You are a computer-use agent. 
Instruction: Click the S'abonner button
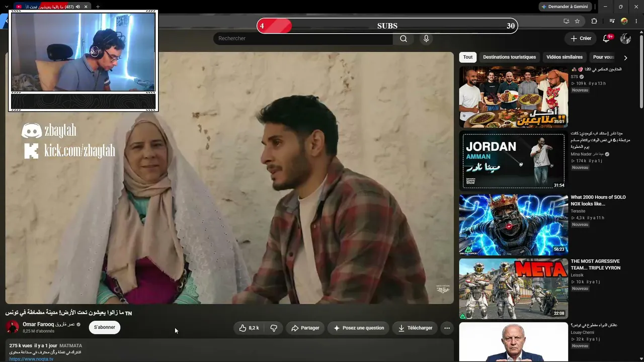105,327
